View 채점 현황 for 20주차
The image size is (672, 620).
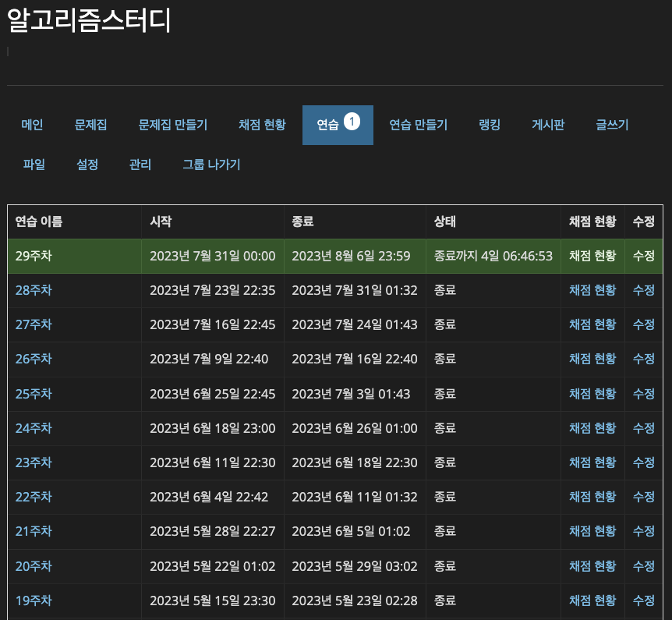click(x=592, y=566)
